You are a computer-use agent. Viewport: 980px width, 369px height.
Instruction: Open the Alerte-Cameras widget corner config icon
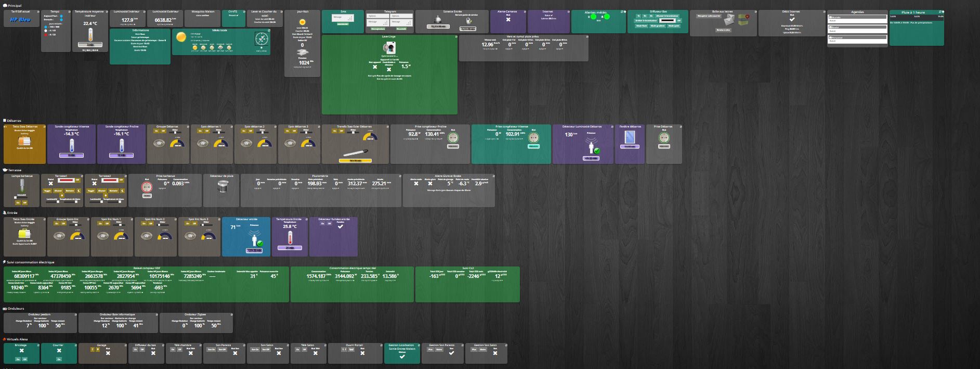pyautogui.click(x=524, y=11)
